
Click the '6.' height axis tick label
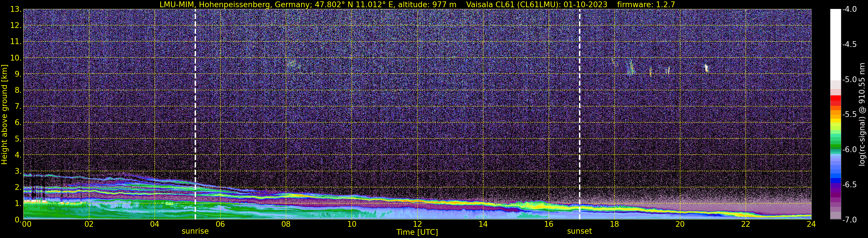(18, 122)
